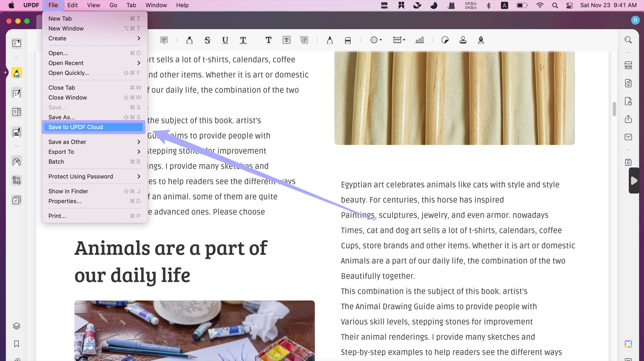Expand the Open Recent submenu
Viewport: 644px width, 361px height.
click(x=95, y=63)
